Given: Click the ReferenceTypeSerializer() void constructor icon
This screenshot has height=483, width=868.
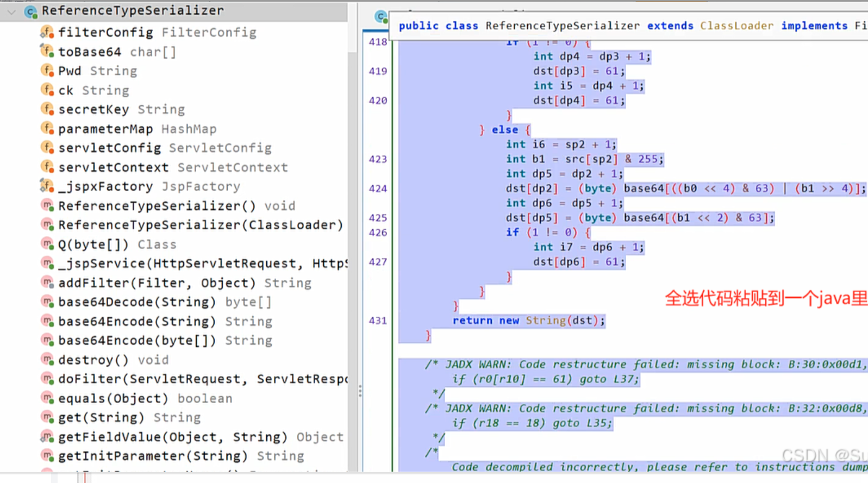Looking at the screenshot, I should click(x=47, y=206).
